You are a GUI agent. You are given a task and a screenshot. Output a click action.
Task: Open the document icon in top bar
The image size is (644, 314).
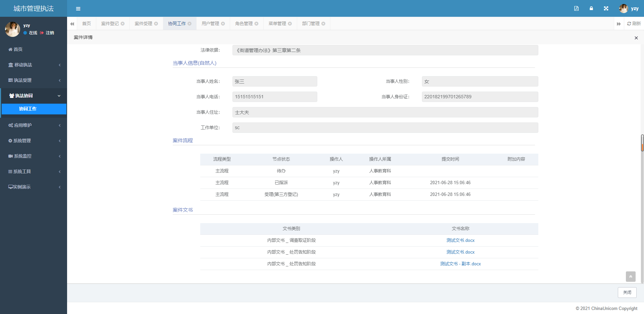(x=576, y=8)
